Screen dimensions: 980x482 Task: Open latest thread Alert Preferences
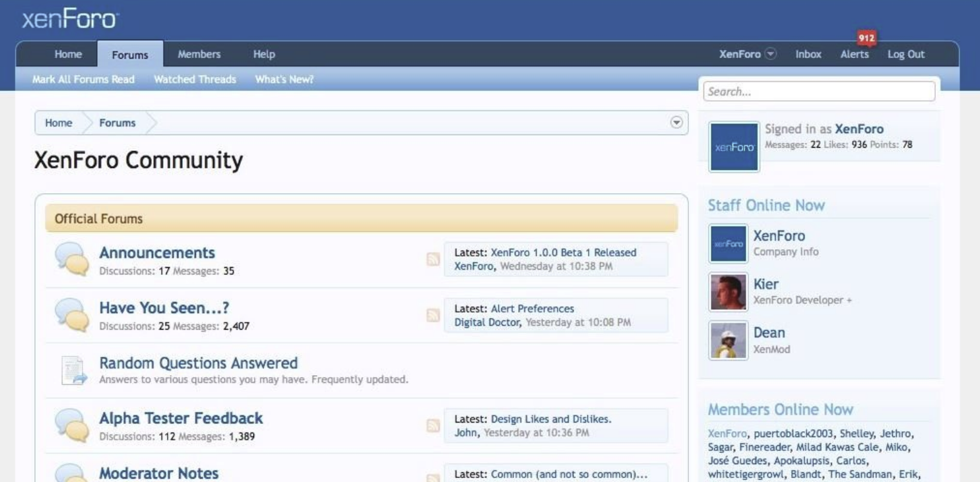click(x=533, y=309)
